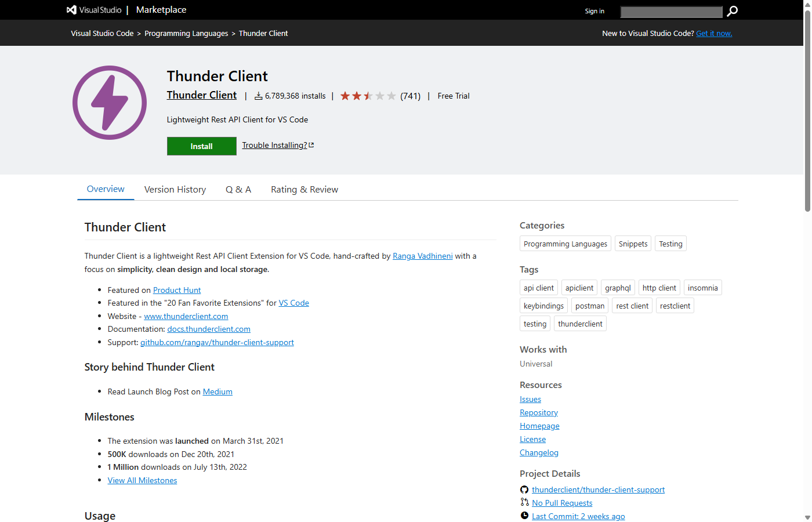Open the Q & A tab
The height and width of the screenshot is (522, 812).
[x=238, y=190]
